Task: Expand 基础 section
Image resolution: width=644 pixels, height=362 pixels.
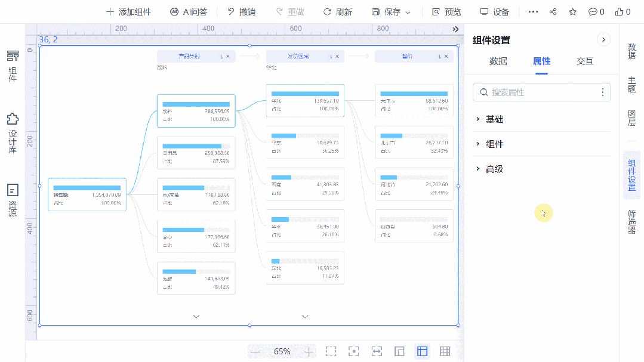Action: 541,119
